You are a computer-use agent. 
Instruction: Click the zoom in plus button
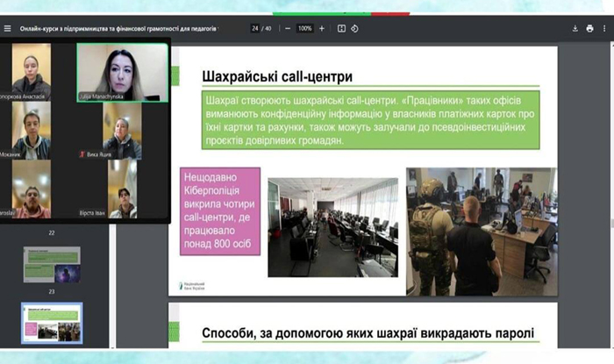click(x=322, y=28)
